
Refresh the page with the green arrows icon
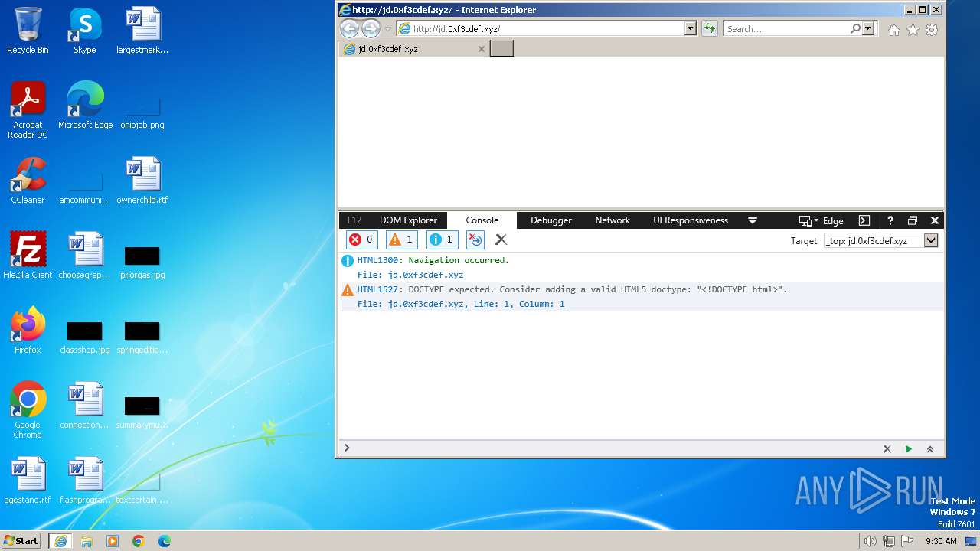pyautogui.click(x=710, y=28)
